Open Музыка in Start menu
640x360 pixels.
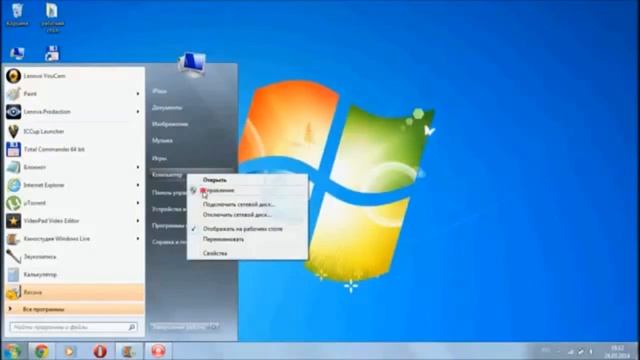pyautogui.click(x=162, y=141)
